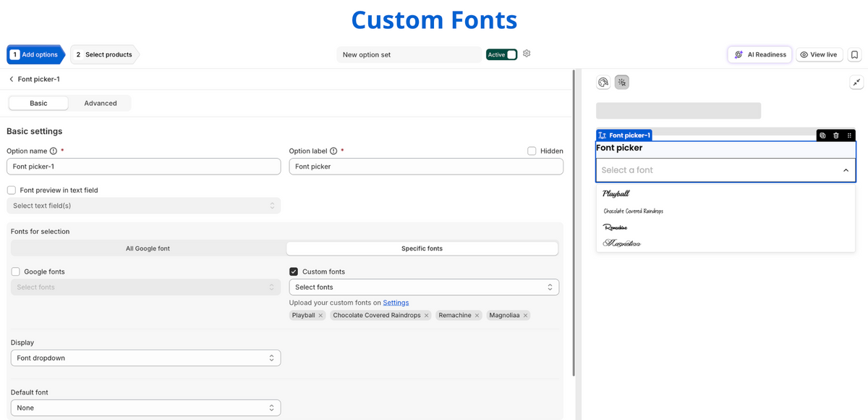Click the Option label input field
This screenshot has height=420, width=868.
coord(426,167)
